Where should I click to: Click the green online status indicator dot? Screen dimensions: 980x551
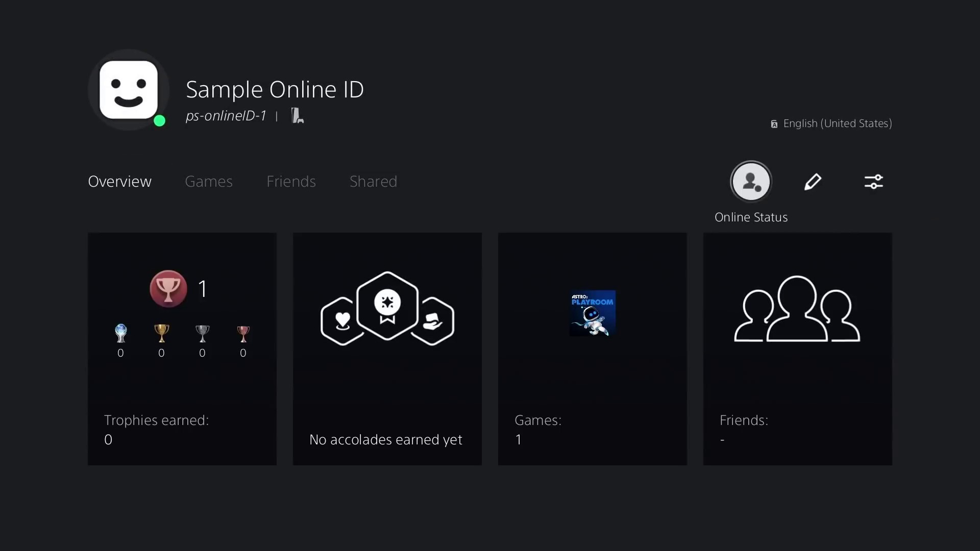[159, 121]
